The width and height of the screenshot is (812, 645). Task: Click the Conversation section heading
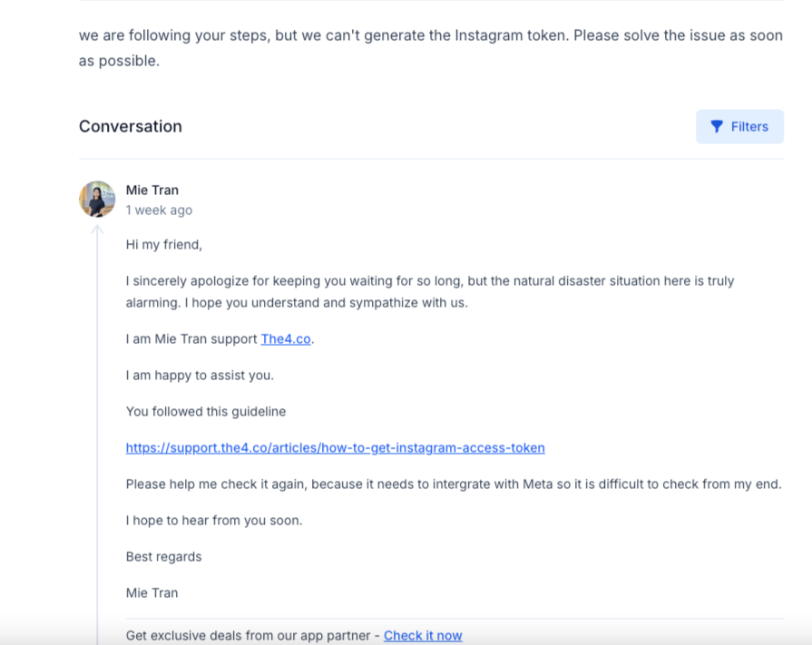click(x=131, y=127)
